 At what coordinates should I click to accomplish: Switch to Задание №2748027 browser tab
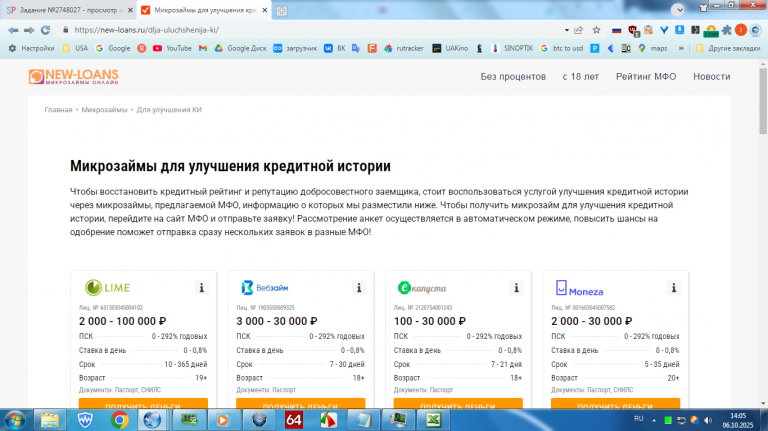(x=69, y=10)
